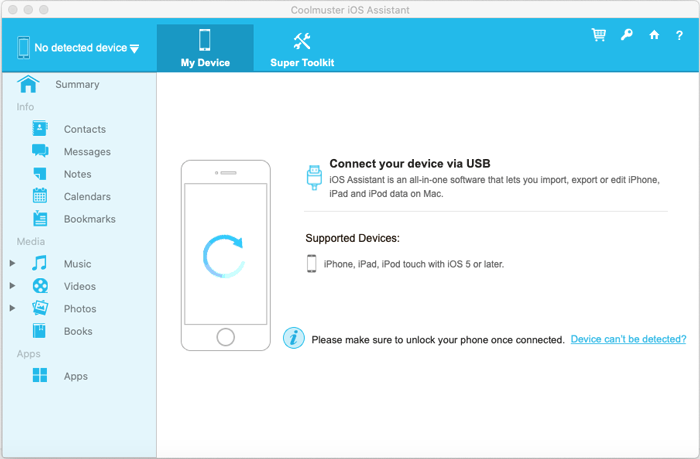
Task: Click the USB connector icon
Action: 314,177
